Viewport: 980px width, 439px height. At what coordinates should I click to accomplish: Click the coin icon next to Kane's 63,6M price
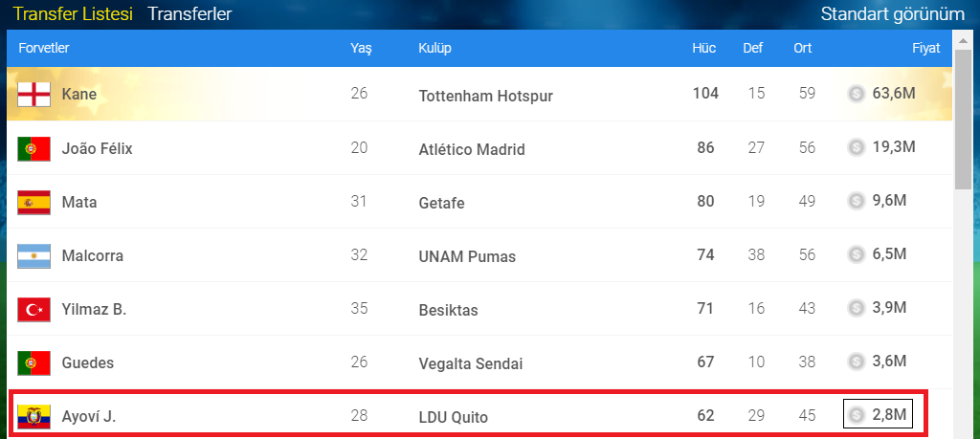(857, 94)
